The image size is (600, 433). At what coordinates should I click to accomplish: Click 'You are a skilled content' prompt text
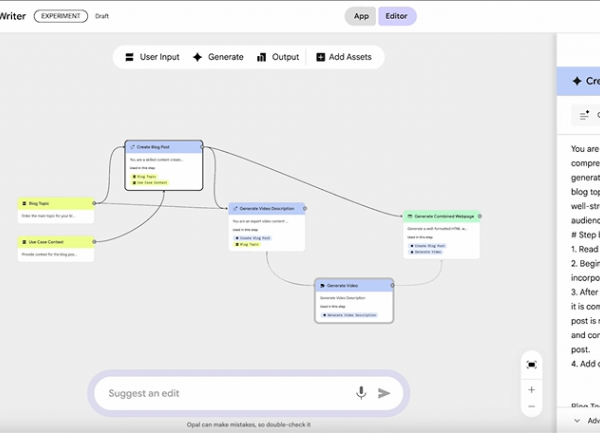[x=156, y=160]
